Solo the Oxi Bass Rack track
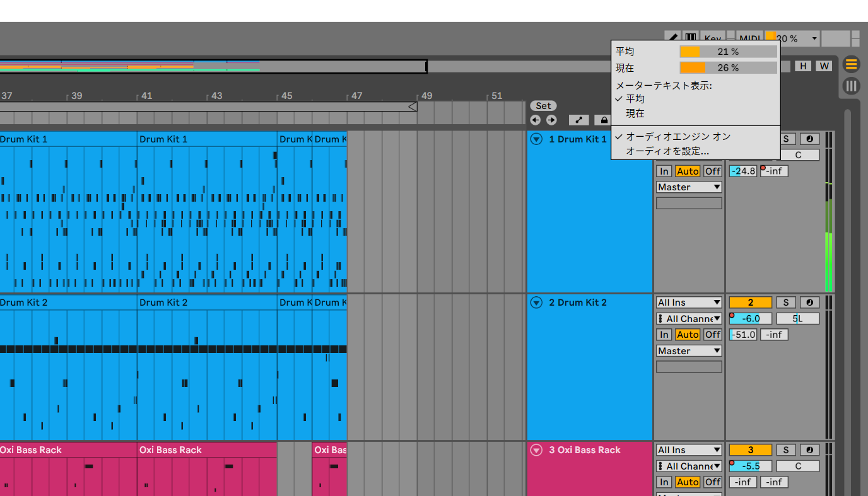 786,450
